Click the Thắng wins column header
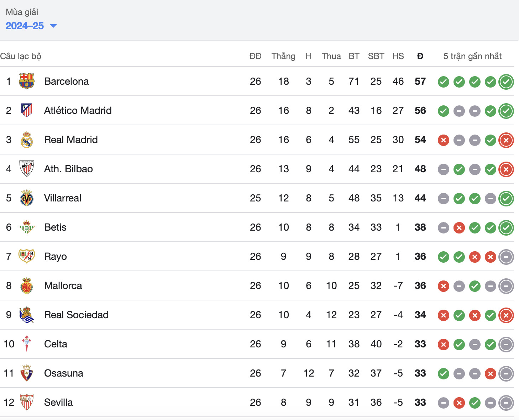 pos(283,56)
